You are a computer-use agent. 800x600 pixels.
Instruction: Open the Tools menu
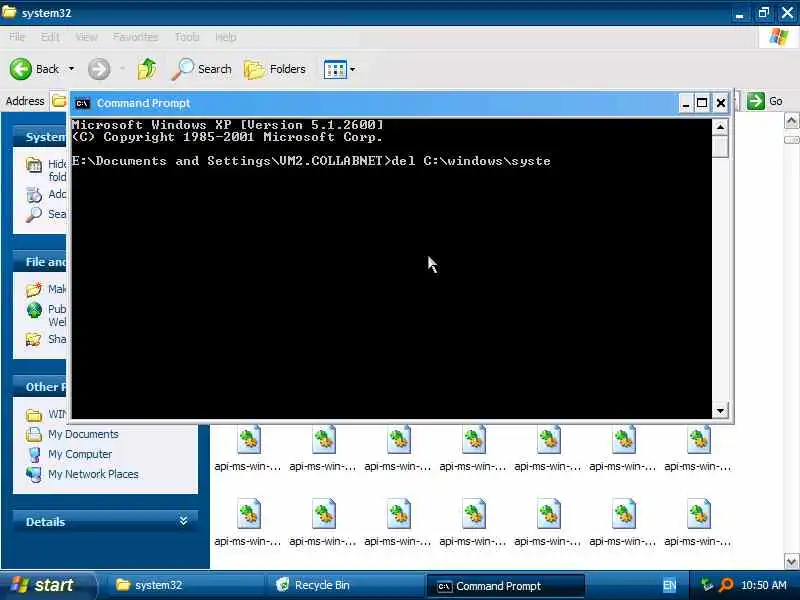(x=187, y=37)
